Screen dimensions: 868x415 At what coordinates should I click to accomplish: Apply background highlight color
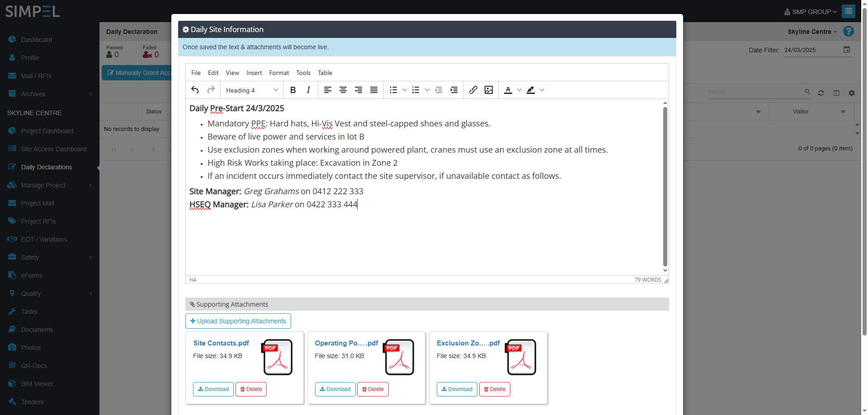coord(531,90)
